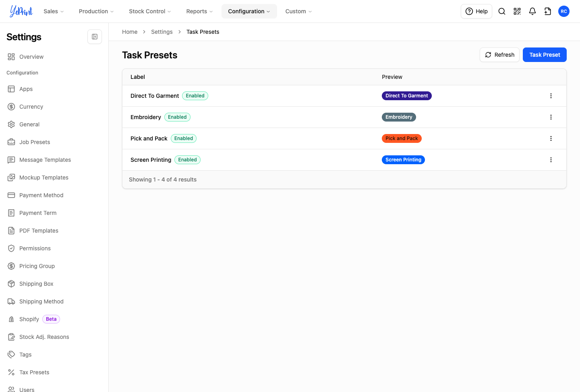The height and width of the screenshot is (392, 580).
Task: Expand the Production menu
Action: [x=96, y=11]
